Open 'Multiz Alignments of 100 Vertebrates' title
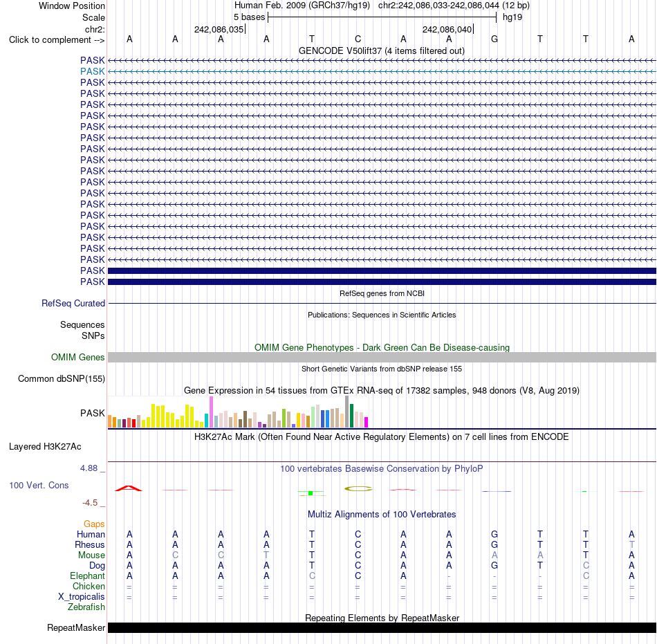Screen dimensions: 657x644 click(x=382, y=515)
